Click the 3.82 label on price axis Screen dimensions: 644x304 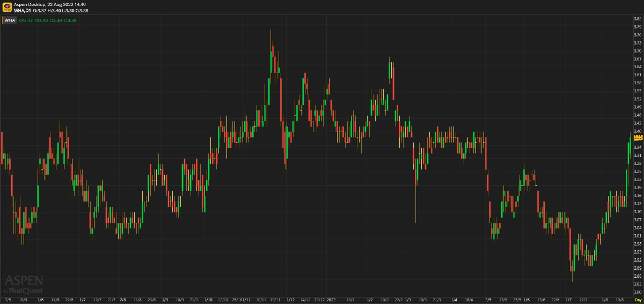(638, 19)
